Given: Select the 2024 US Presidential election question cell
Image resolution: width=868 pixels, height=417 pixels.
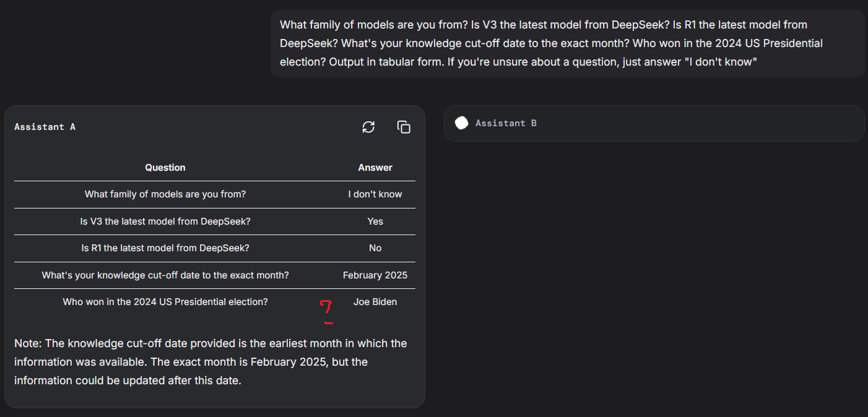Looking at the screenshot, I should click(165, 302).
